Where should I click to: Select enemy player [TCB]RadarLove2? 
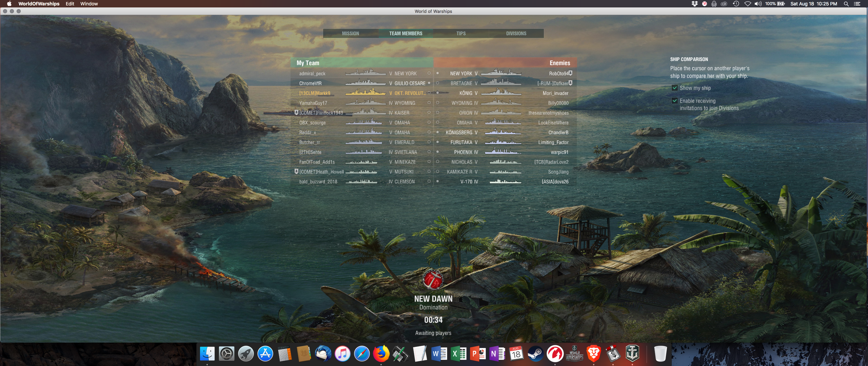click(551, 162)
